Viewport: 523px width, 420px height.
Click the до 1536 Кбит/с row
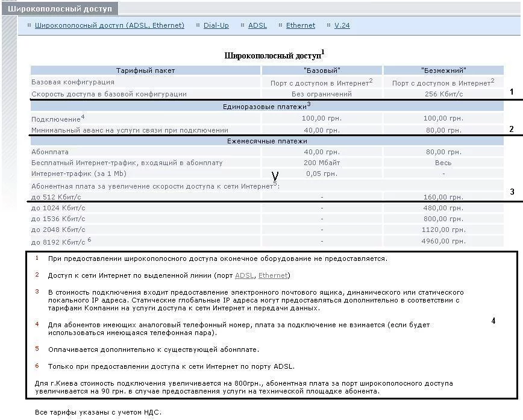click(267, 219)
